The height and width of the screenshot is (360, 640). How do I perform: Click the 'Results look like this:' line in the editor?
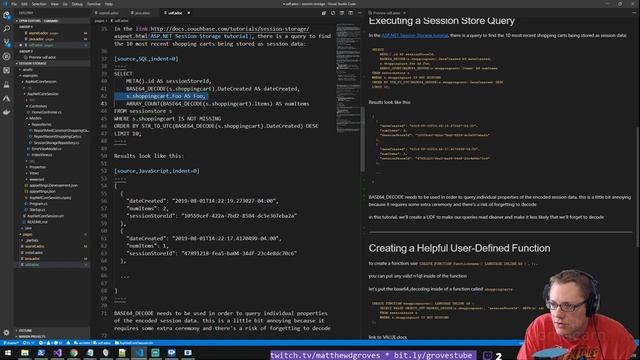coord(149,156)
